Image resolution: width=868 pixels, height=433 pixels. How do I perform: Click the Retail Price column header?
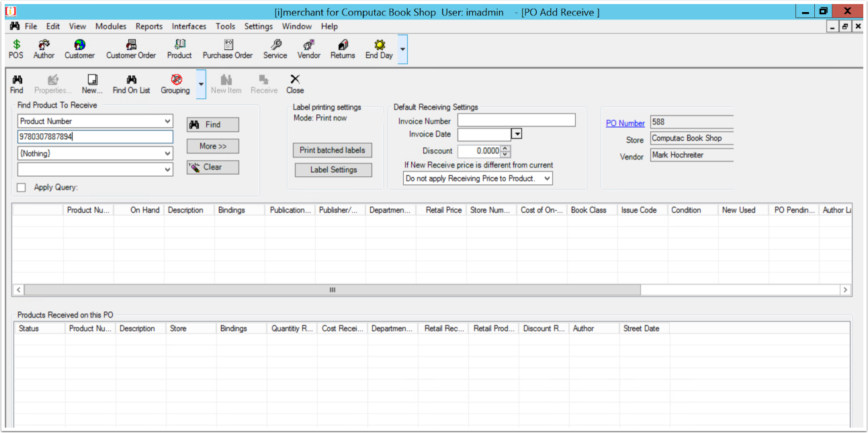(x=441, y=210)
